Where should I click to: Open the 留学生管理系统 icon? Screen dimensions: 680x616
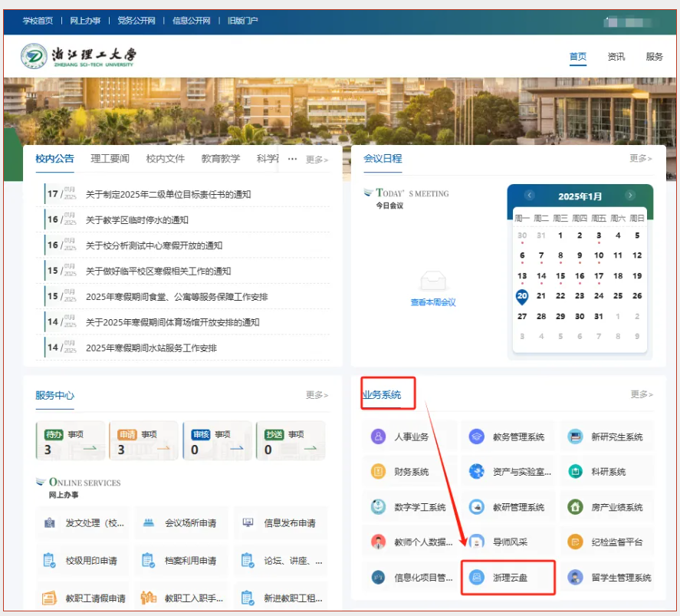pos(576,577)
